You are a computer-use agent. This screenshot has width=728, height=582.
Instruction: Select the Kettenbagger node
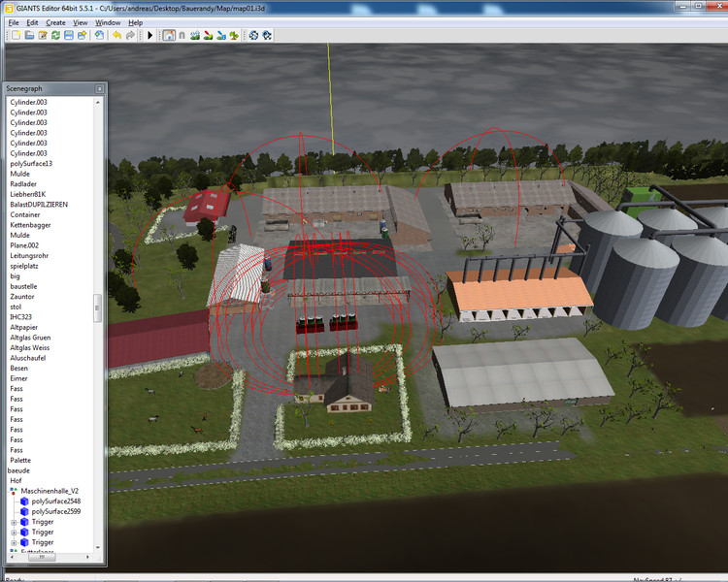31,225
